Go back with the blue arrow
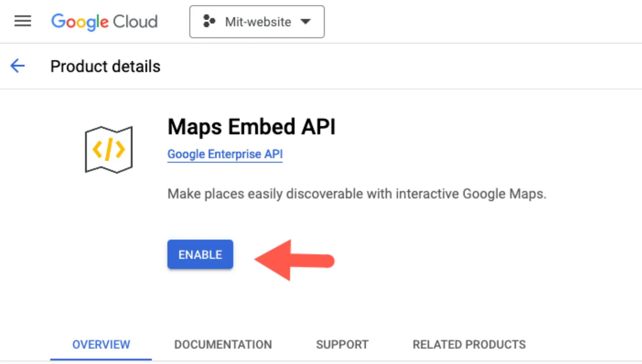 click(18, 66)
